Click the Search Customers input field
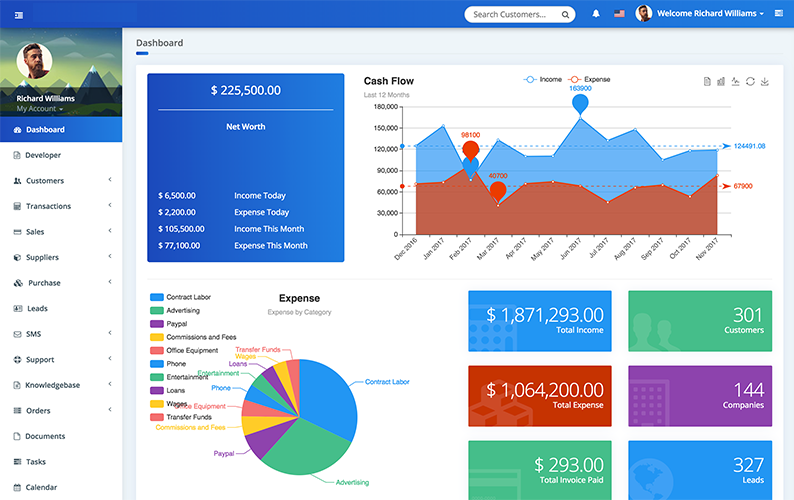This screenshot has height=500, width=794. [x=520, y=14]
